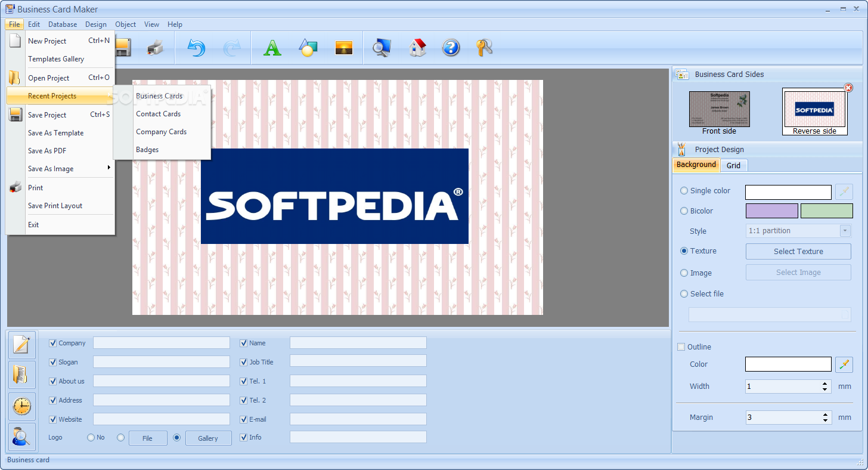Remove reverse side with the red X icon
The width and height of the screenshot is (868, 470).
pos(848,88)
